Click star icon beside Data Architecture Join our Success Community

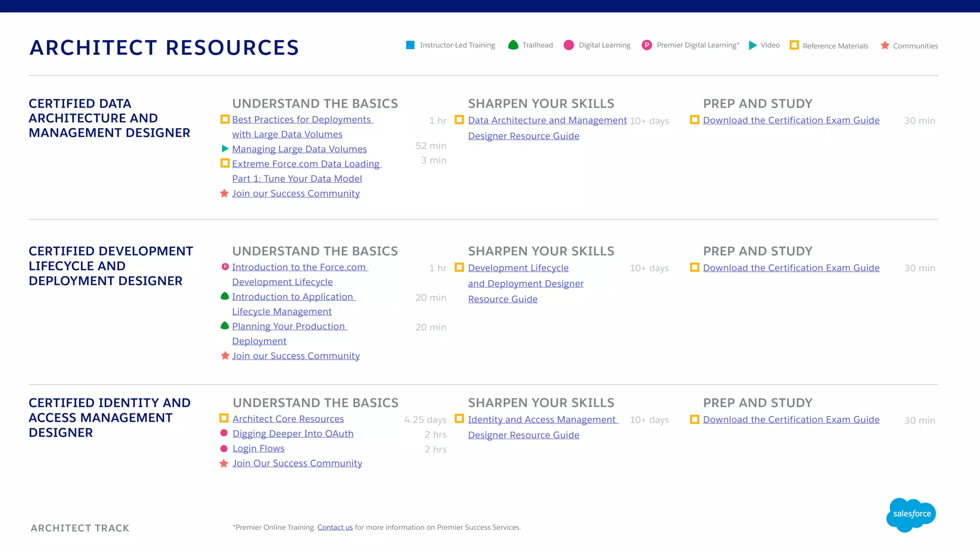[x=224, y=193]
